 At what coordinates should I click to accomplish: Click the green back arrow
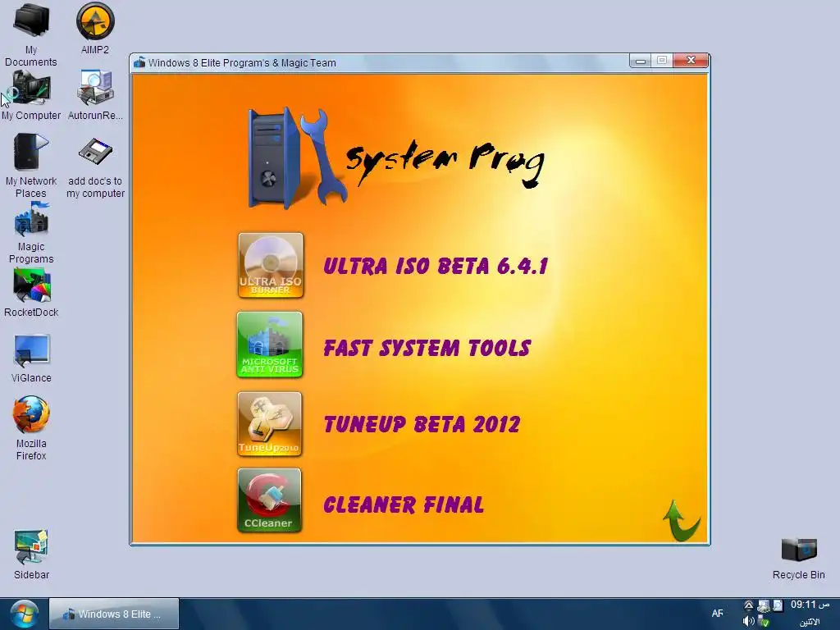click(681, 519)
